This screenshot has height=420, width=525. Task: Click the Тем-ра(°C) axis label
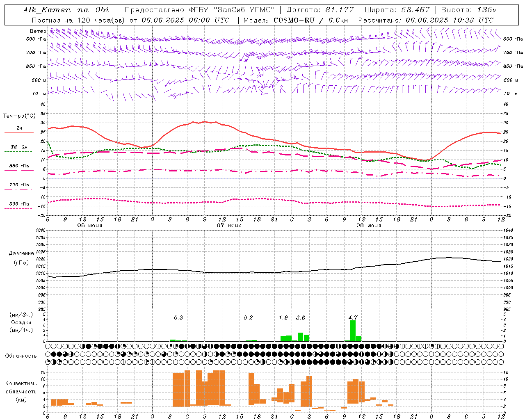(x=19, y=116)
